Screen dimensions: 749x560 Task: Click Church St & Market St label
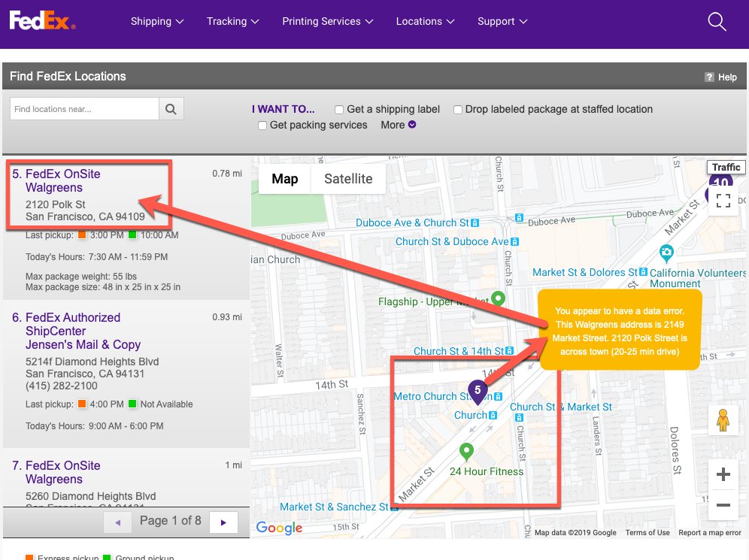coord(561,407)
